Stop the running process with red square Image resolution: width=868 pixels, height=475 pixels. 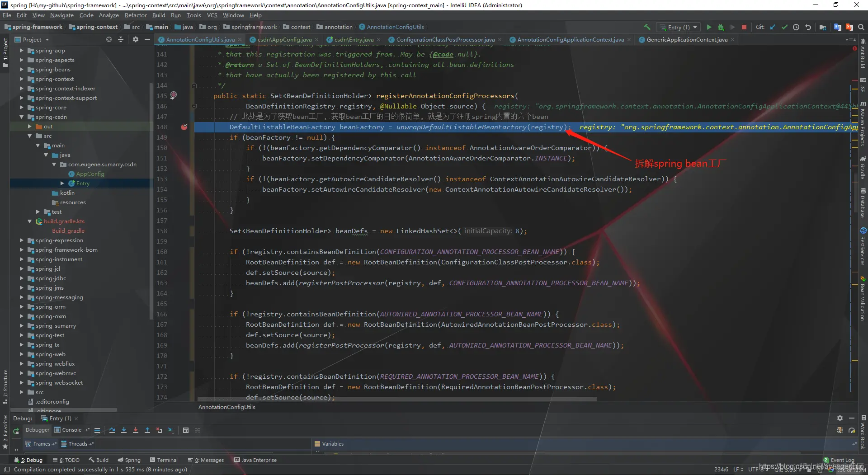coord(744,27)
